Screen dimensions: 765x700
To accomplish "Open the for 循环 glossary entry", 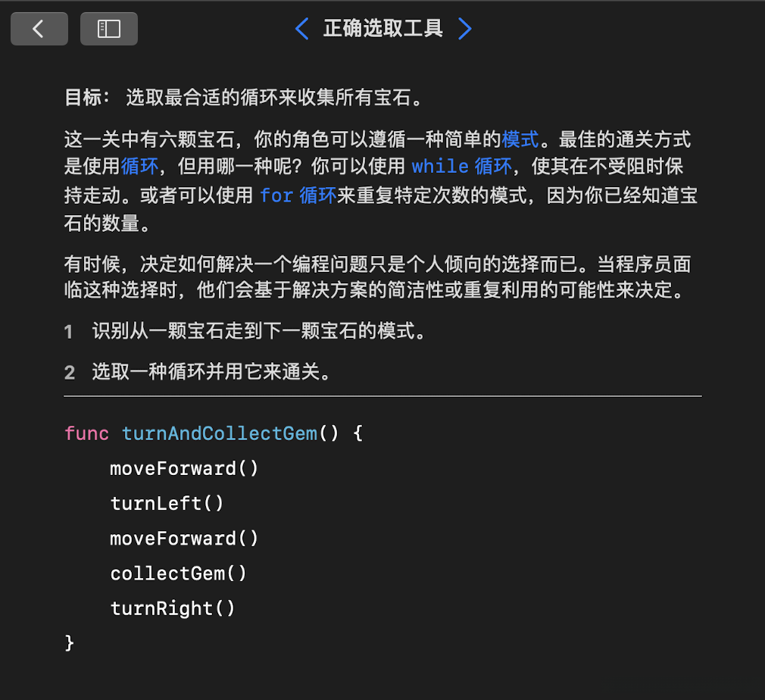I will click(x=298, y=195).
